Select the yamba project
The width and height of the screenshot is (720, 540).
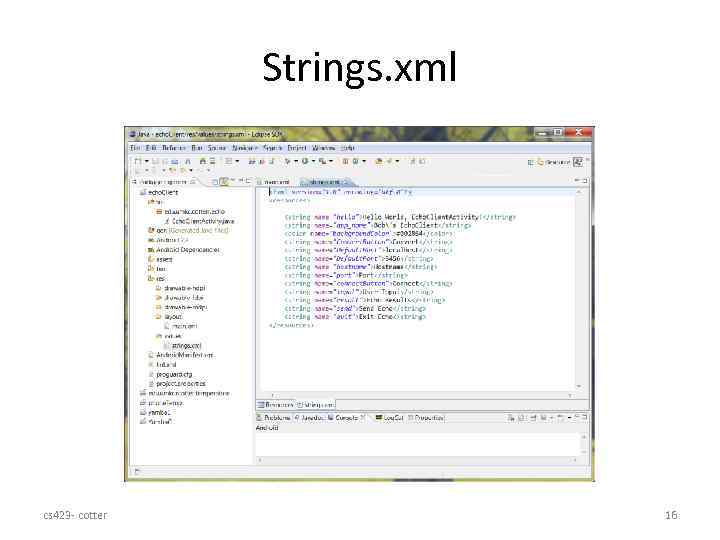coord(155,413)
